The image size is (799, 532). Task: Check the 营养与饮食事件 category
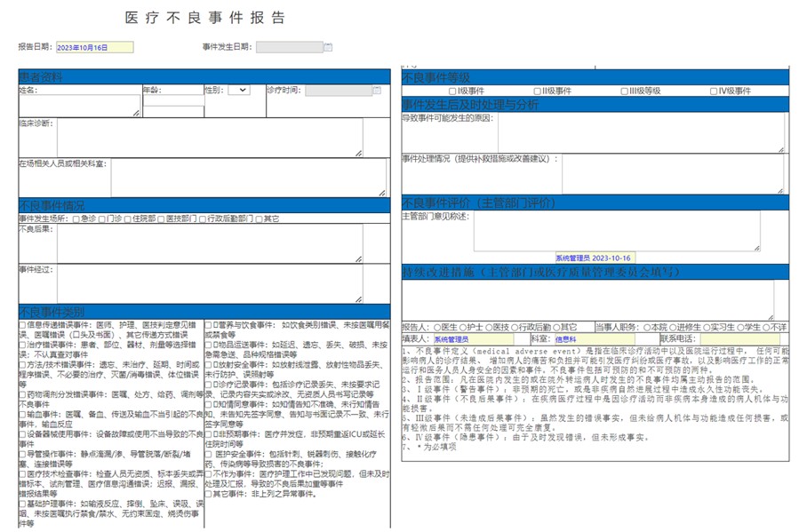(208, 325)
